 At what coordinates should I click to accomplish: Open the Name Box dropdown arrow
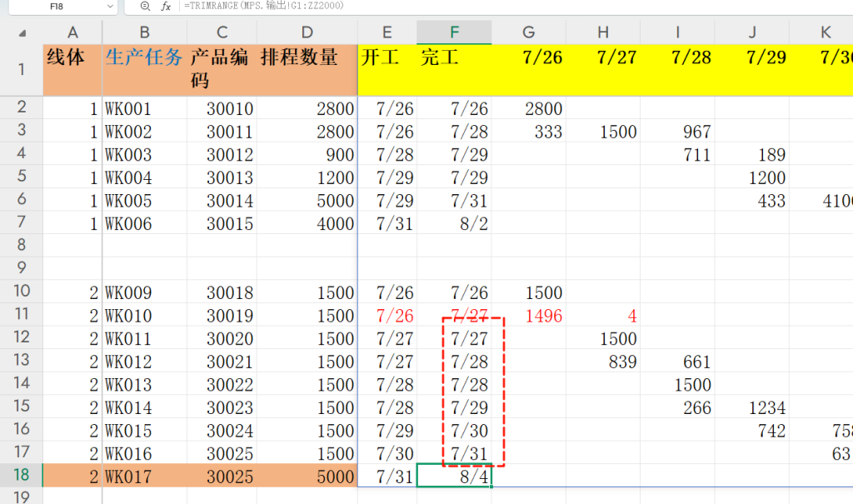[111, 7]
